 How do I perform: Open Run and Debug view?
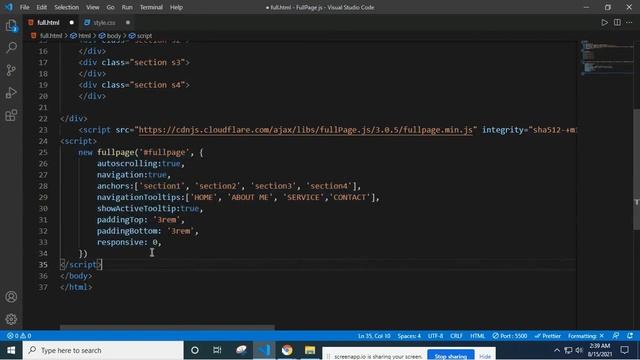11,93
